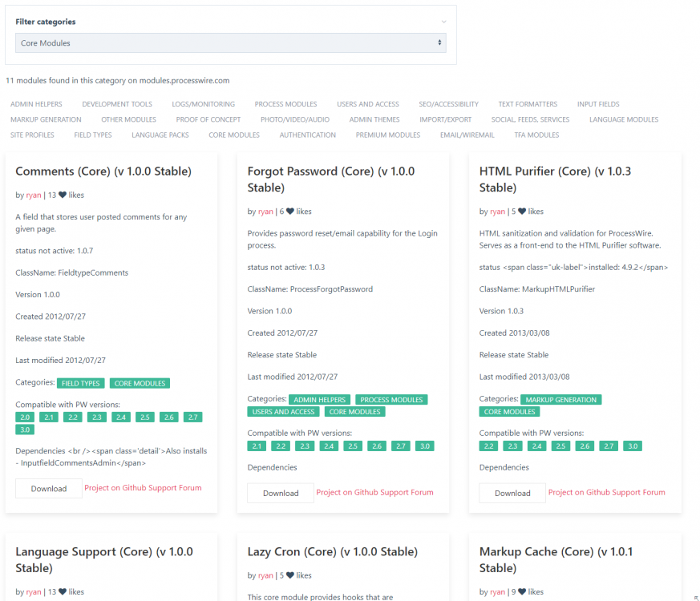This screenshot has height=601, width=700.
Task: Collapse the Filter categories panel chevron
Action: [x=443, y=22]
